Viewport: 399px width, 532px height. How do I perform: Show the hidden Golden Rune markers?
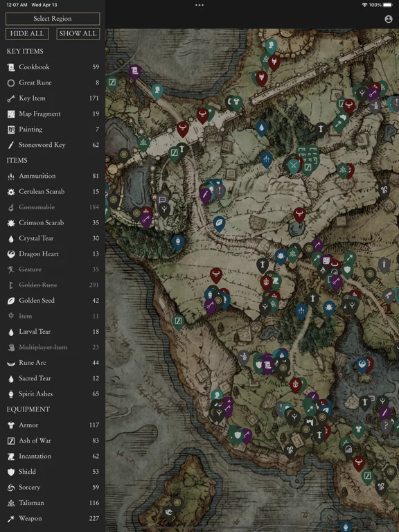tap(53, 285)
